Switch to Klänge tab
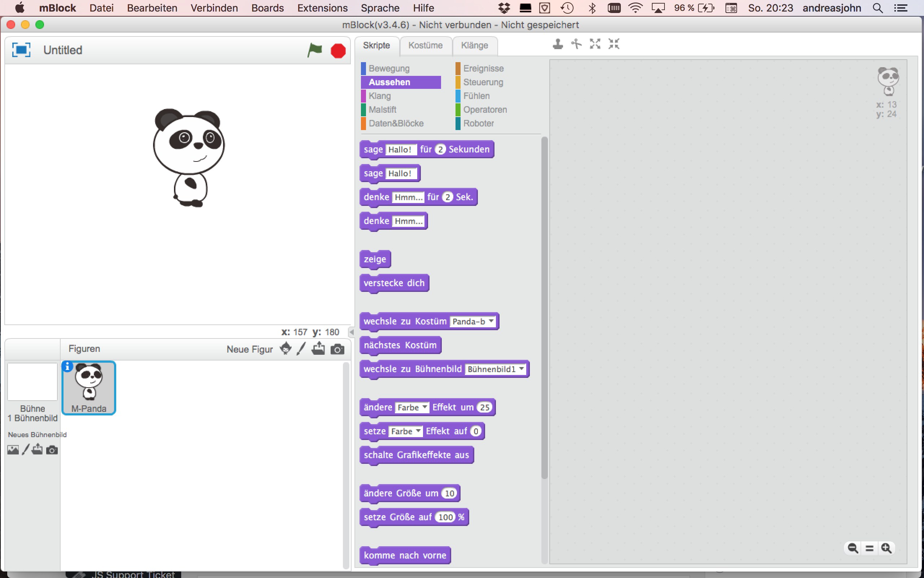Screen dimensions: 924x578 coord(474,46)
